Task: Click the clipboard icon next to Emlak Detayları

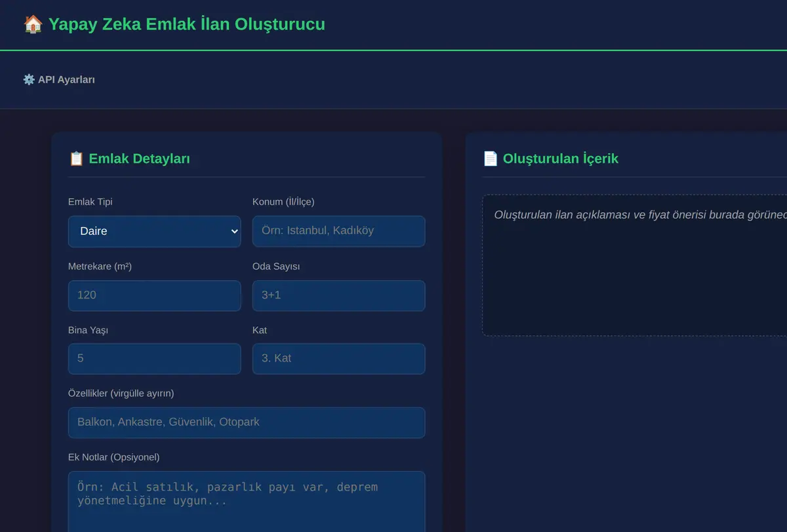Action: [x=76, y=158]
